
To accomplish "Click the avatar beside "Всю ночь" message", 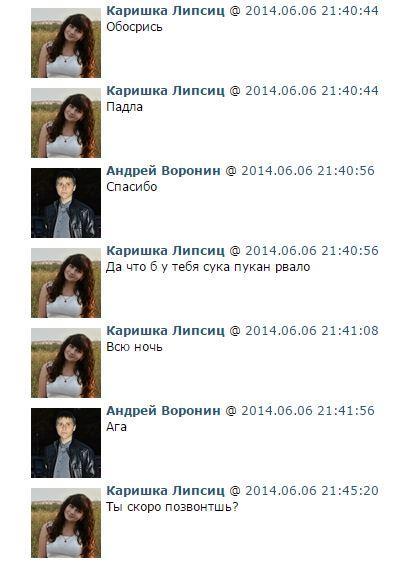I will pyautogui.click(x=66, y=363).
